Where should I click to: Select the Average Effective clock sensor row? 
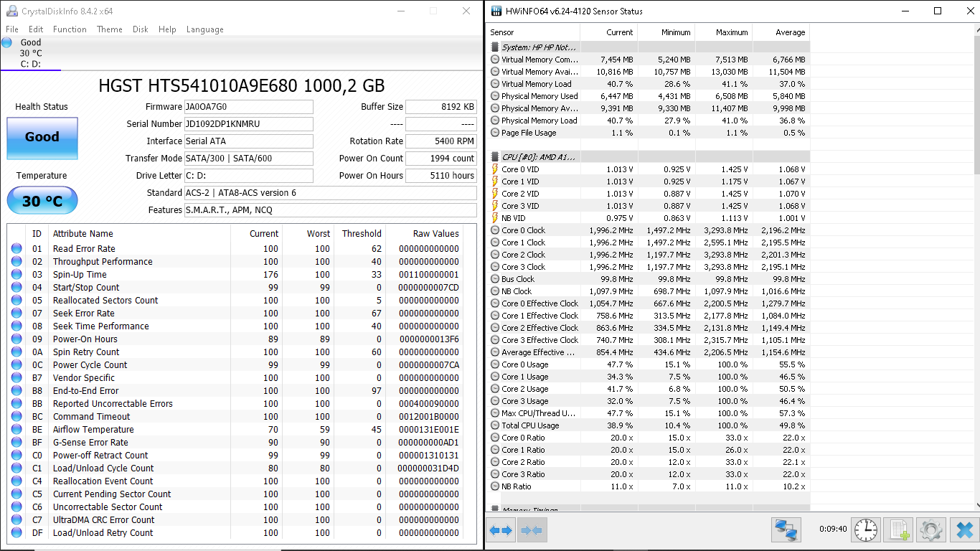point(649,352)
